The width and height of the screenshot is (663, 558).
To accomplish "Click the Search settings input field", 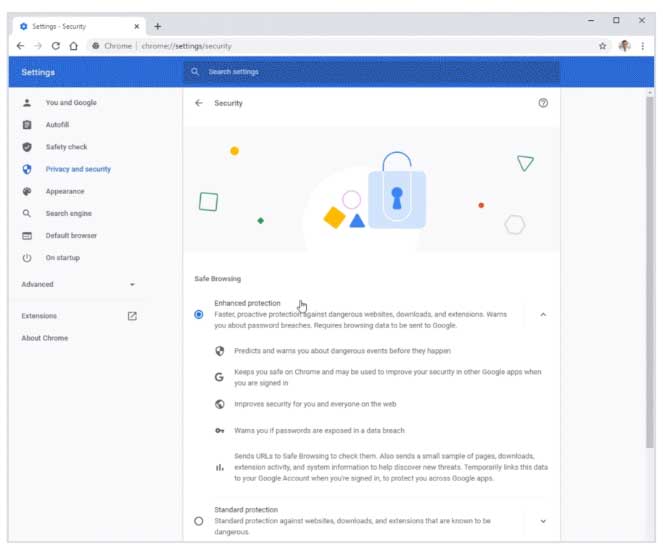I will [x=372, y=71].
